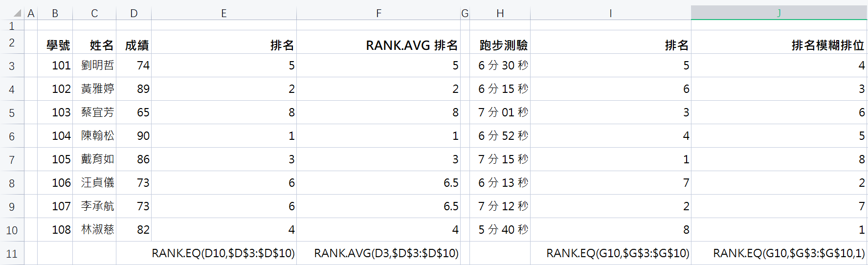Click formula text RANK.AVG(D3,$D$3:$D$10)

coord(386,253)
